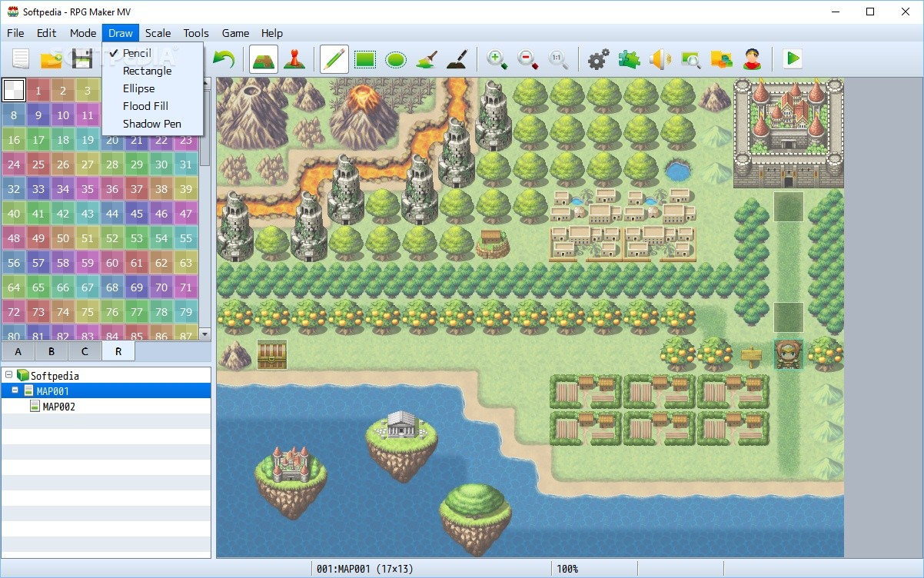Viewport: 924px width, 578px height.
Task: Open the Edit menu
Action: 47,33
